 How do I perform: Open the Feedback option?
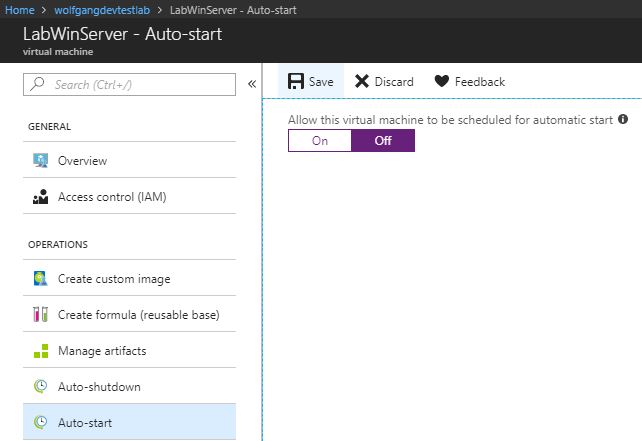pos(470,81)
